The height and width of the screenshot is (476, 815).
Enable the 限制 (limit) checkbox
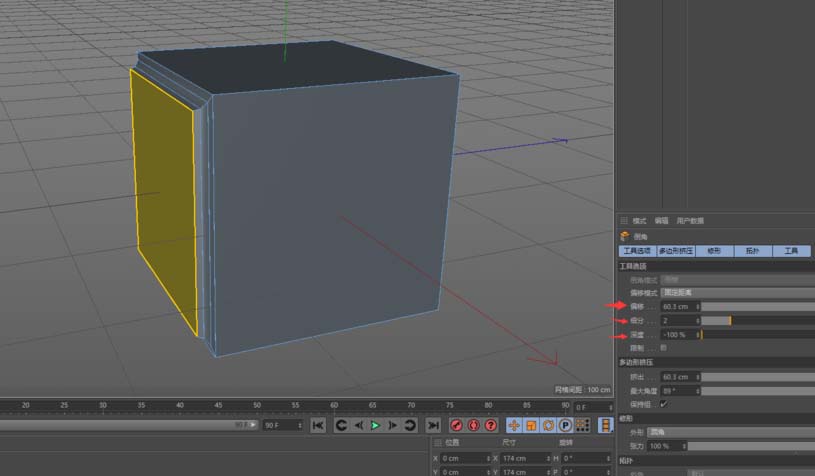point(663,347)
